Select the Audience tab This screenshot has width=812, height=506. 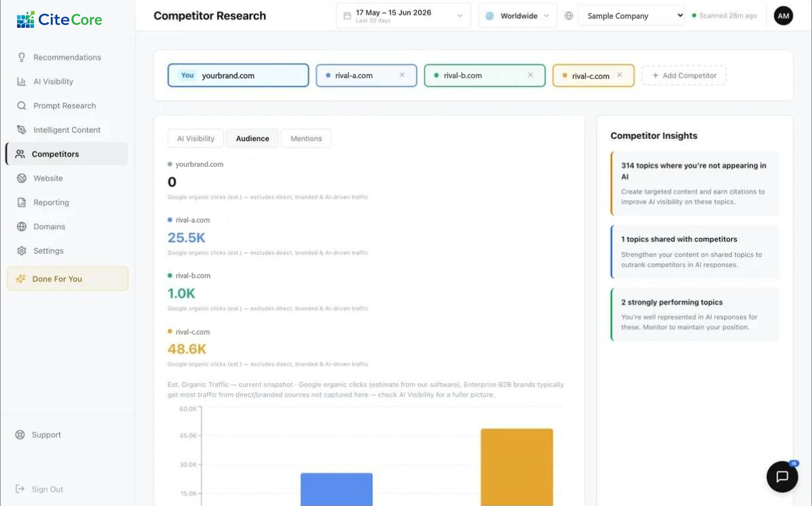click(x=253, y=138)
